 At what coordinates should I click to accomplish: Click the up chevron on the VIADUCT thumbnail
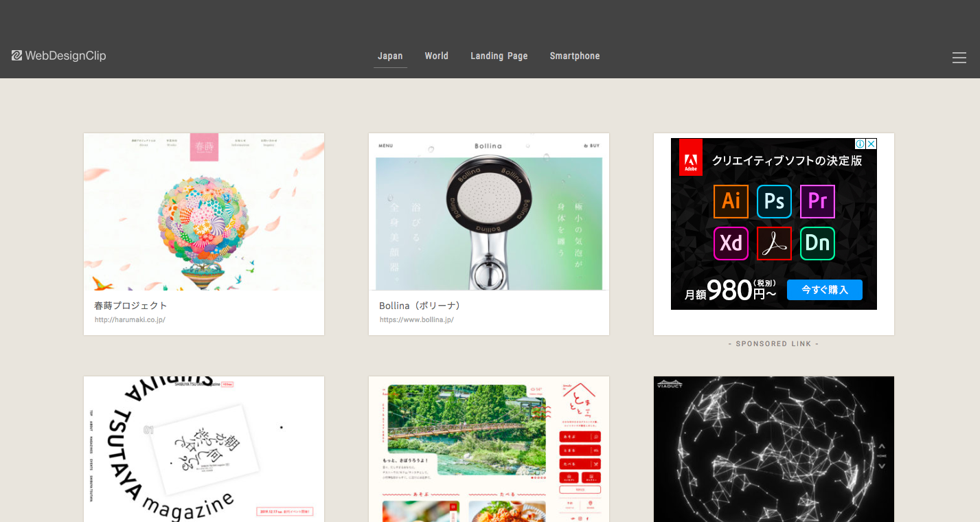coord(882,446)
